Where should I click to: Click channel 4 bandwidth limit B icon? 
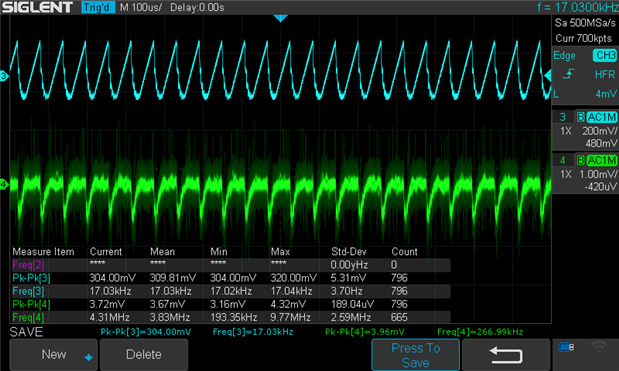[580, 160]
